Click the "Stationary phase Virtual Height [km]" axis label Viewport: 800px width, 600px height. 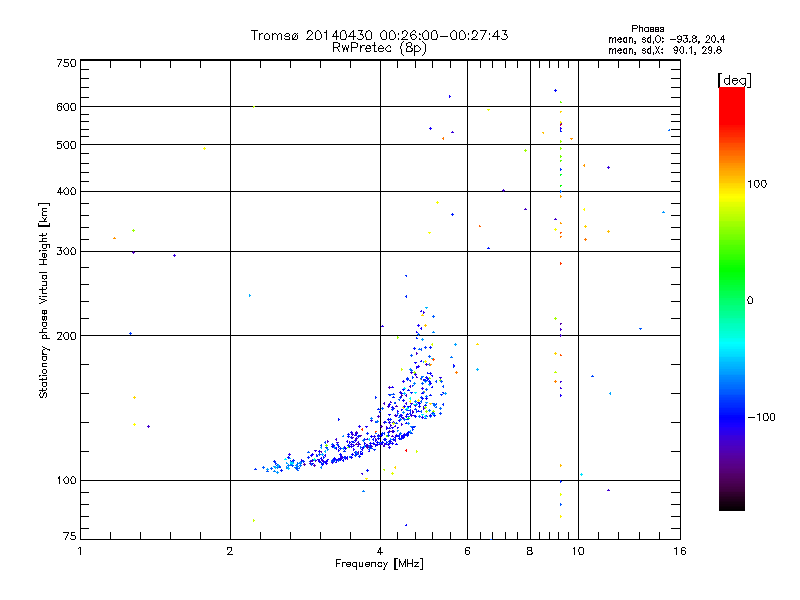tap(43, 301)
